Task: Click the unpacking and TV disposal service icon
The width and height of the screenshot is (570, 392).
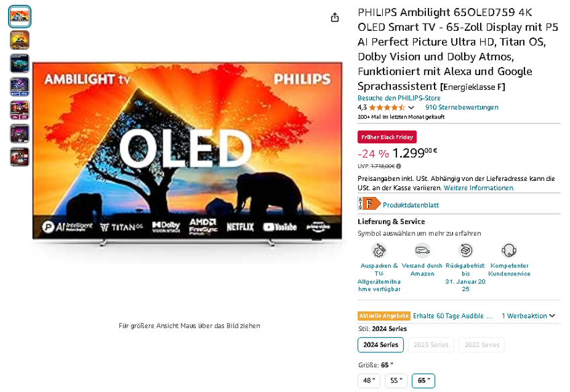Action: coord(379,251)
